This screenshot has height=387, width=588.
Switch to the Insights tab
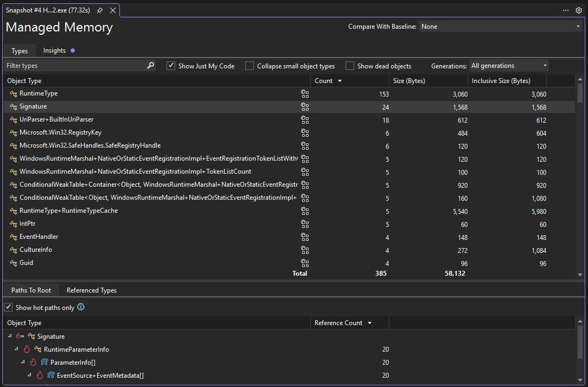(x=55, y=50)
